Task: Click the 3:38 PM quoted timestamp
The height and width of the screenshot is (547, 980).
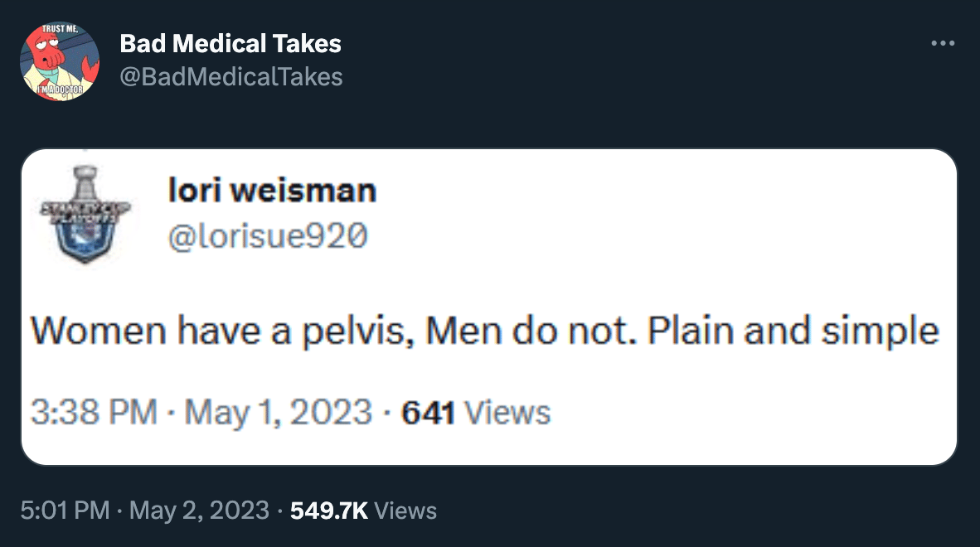Action: (94, 412)
